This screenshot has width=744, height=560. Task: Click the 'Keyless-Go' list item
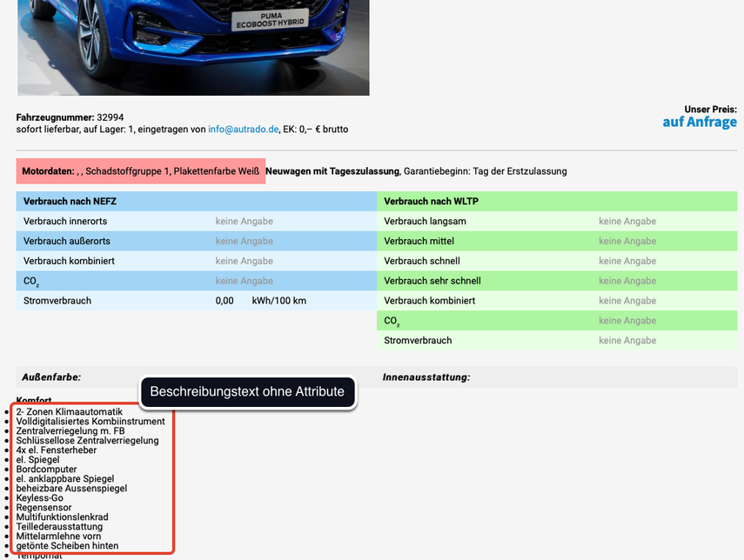pyautogui.click(x=40, y=498)
